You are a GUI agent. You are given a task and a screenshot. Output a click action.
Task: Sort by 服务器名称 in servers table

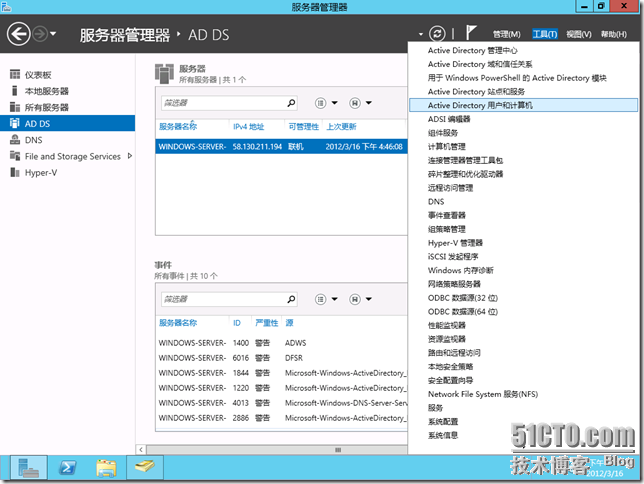coord(178,127)
